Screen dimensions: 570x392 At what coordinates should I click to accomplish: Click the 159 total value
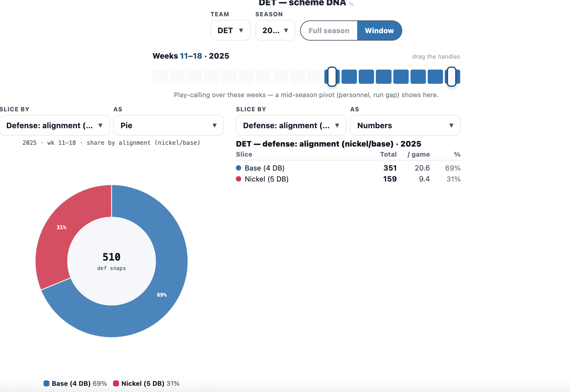[390, 179]
